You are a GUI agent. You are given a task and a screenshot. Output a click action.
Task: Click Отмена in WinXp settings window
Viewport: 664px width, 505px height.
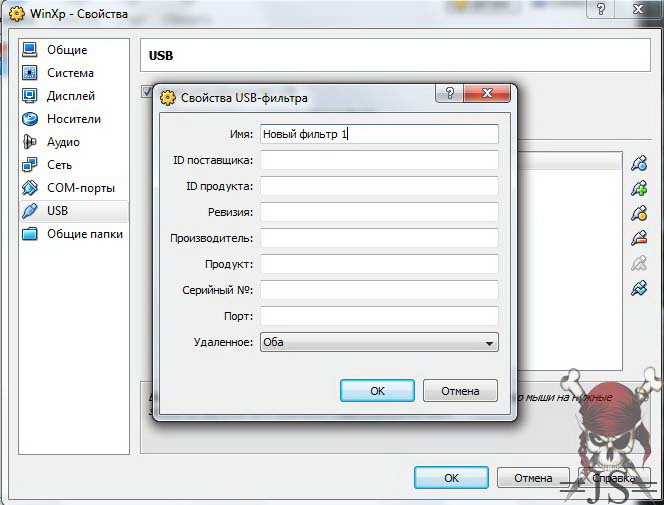[533, 478]
